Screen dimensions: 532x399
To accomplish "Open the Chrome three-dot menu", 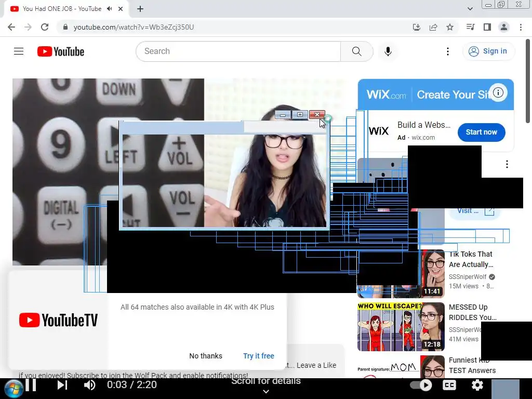I will (x=521, y=27).
